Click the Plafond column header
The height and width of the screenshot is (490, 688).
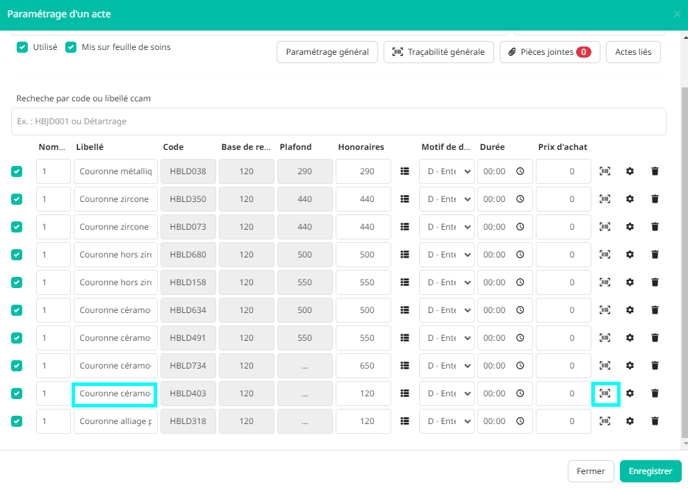point(295,147)
